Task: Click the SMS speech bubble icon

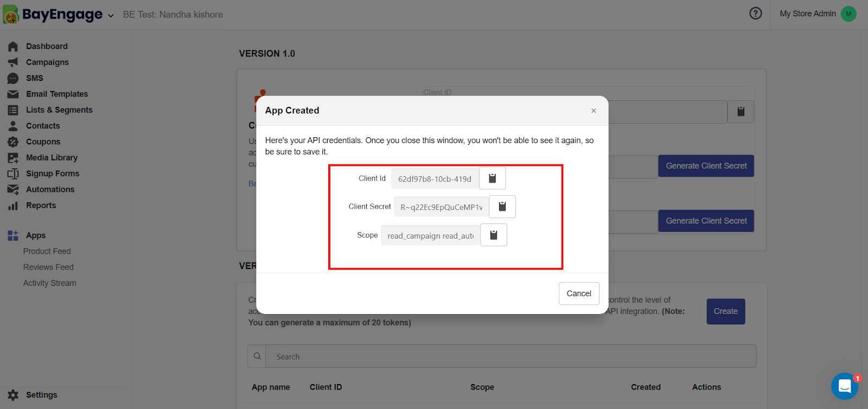Action: [13, 79]
